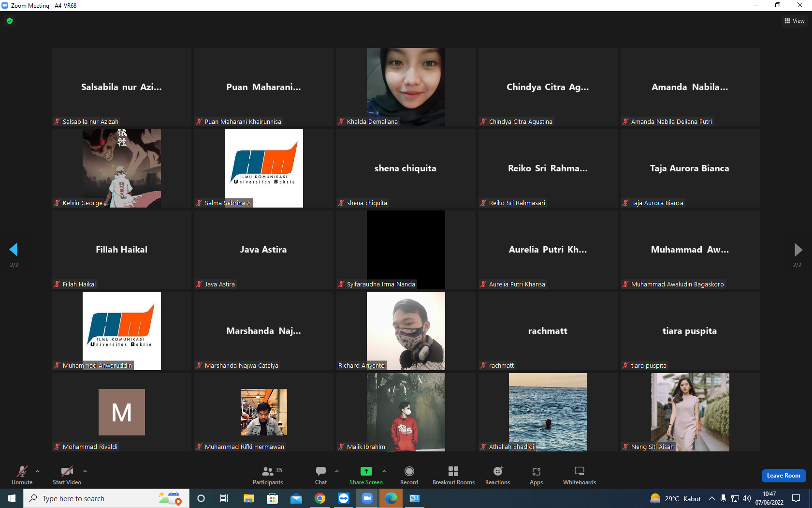812x508 pixels.
Task: Open the View layout menu
Action: point(795,21)
